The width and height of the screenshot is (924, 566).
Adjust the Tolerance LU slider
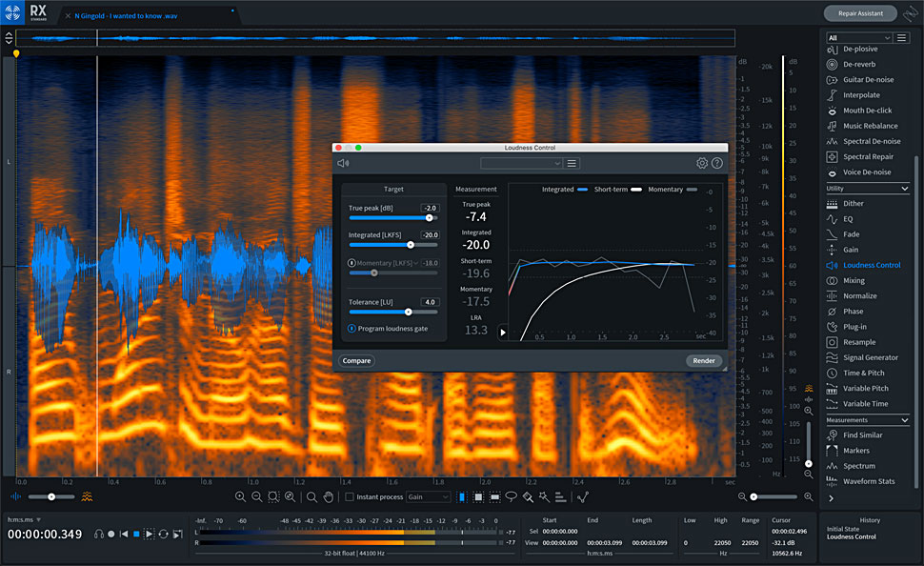(x=409, y=312)
